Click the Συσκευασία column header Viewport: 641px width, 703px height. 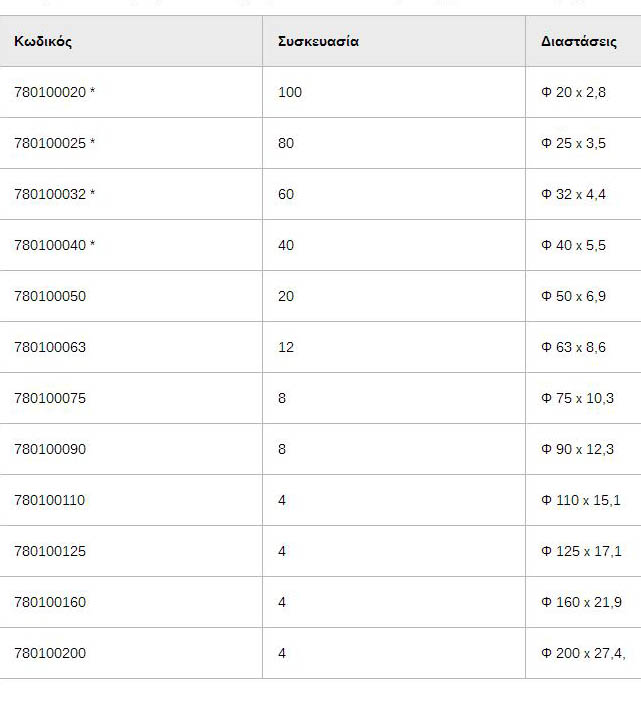(x=318, y=42)
